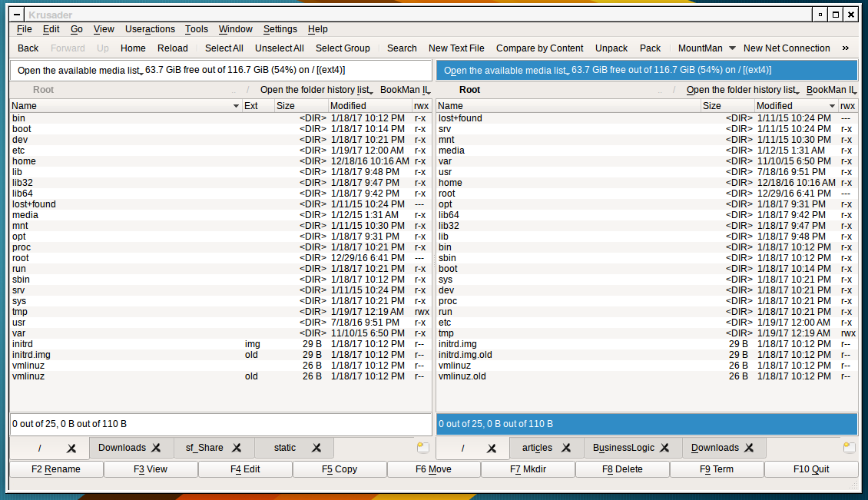This screenshot has width=868, height=500.
Task: Sort right panel by Size column
Action: tap(727, 106)
